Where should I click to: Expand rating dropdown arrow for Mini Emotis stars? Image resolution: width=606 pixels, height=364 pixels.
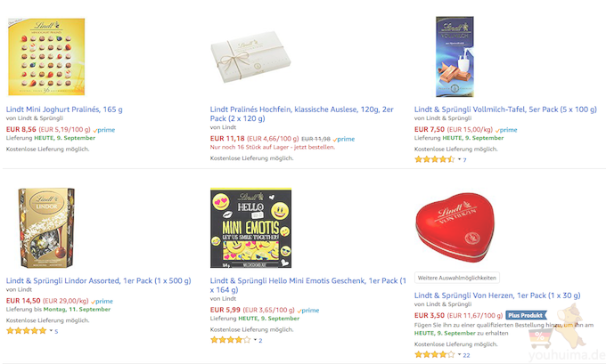[x=255, y=340]
